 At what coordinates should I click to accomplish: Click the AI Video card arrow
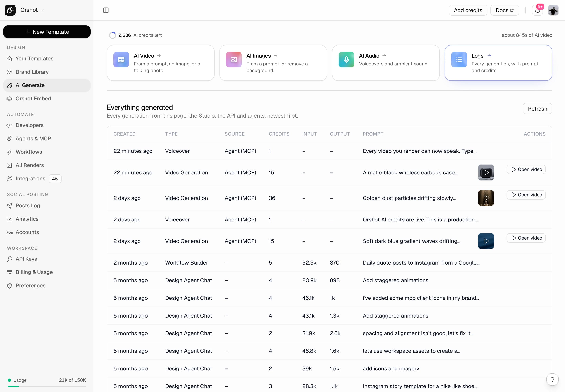point(159,56)
